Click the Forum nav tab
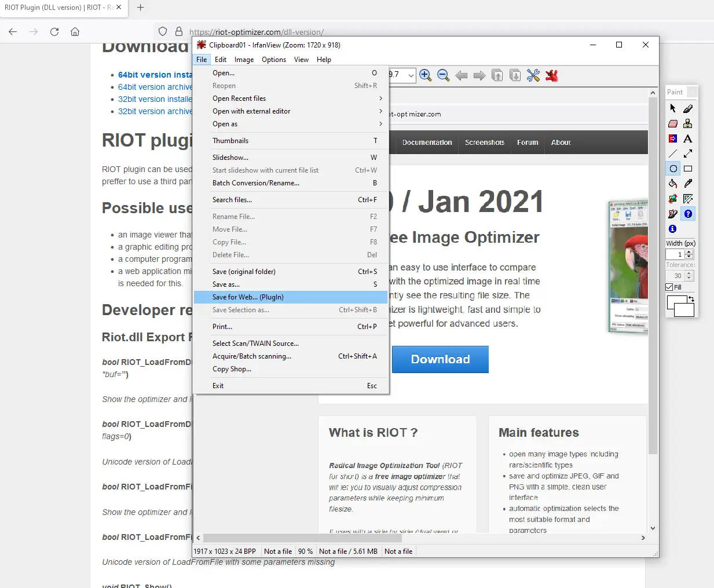The image size is (714, 588). point(528,143)
